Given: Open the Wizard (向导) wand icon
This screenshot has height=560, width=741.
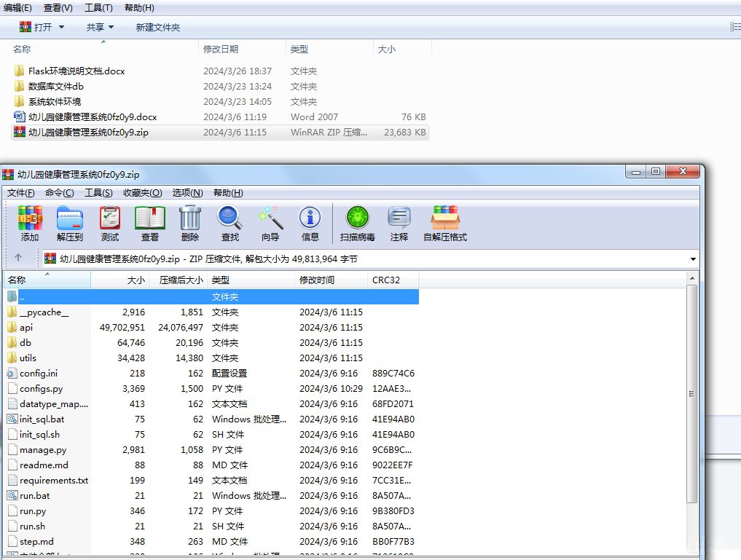Looking at the screenshot, I should 270,218.
